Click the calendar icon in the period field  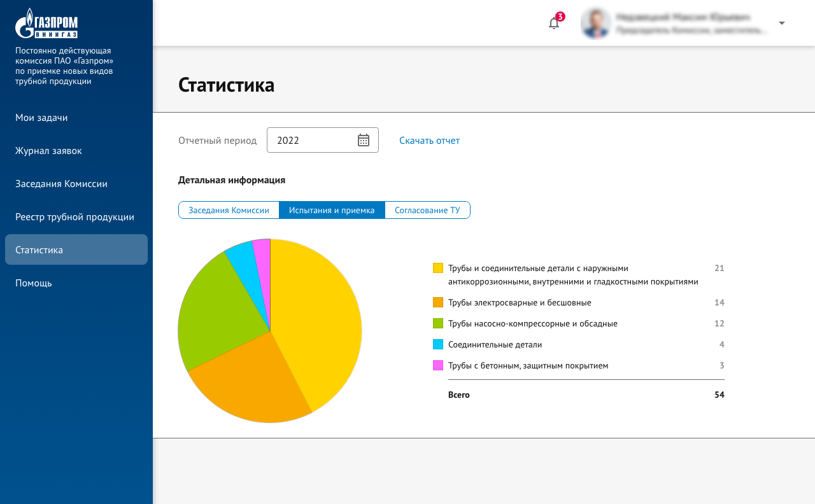point(364,140)
